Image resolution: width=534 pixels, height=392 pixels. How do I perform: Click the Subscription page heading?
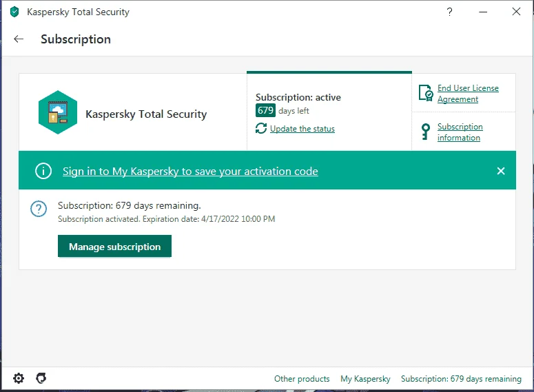point(76,39)
